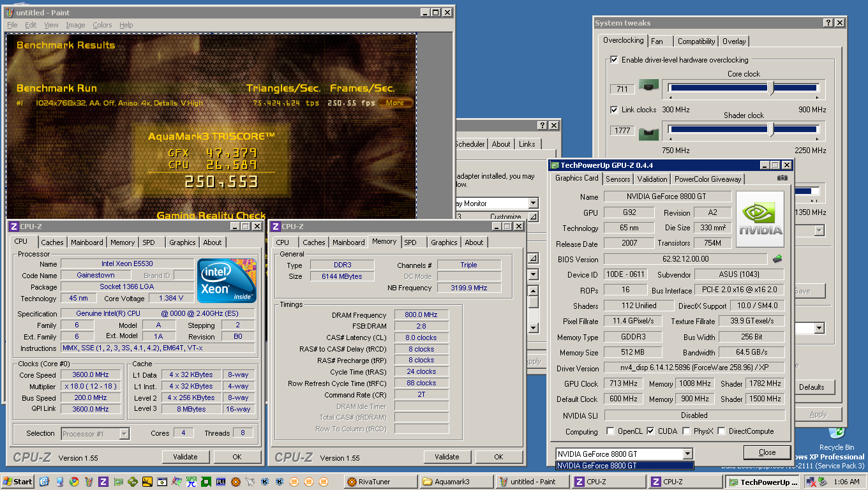The height and width of the screenshot is (490, 868).
Task: Click the taskbar clock showing 1:06 AM
Action: (x=847, y=482)
